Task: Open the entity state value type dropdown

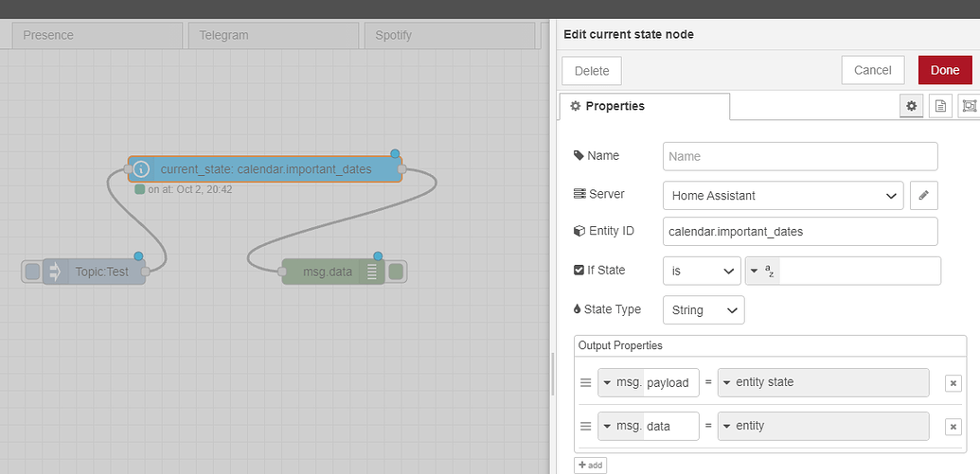Action: pos(823,383)
